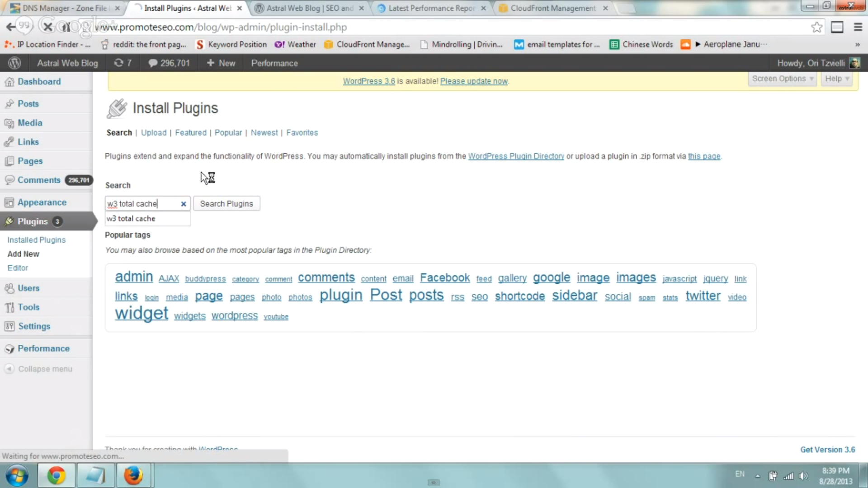Open Howdy, Ori Tzvielli account menu
Screen dimensions: 868x488
[x=818, y=63]
